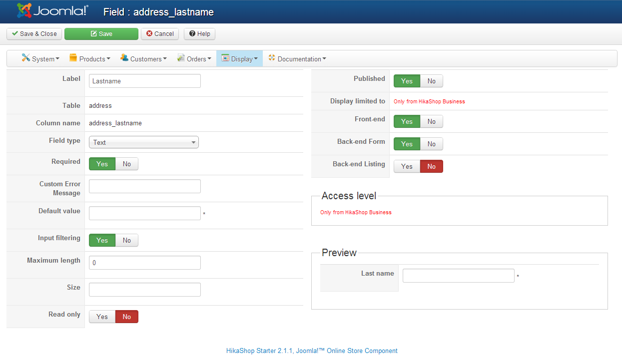The height and width of the screenshot is (364, 622).
Task: Click the Label input field
Action: (x=145, y=81)
